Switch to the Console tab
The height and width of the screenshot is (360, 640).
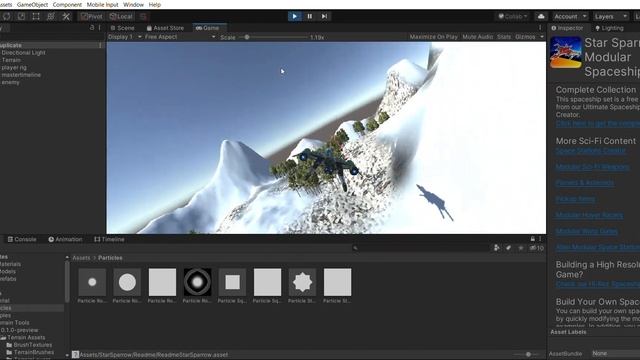coord(22,239)
